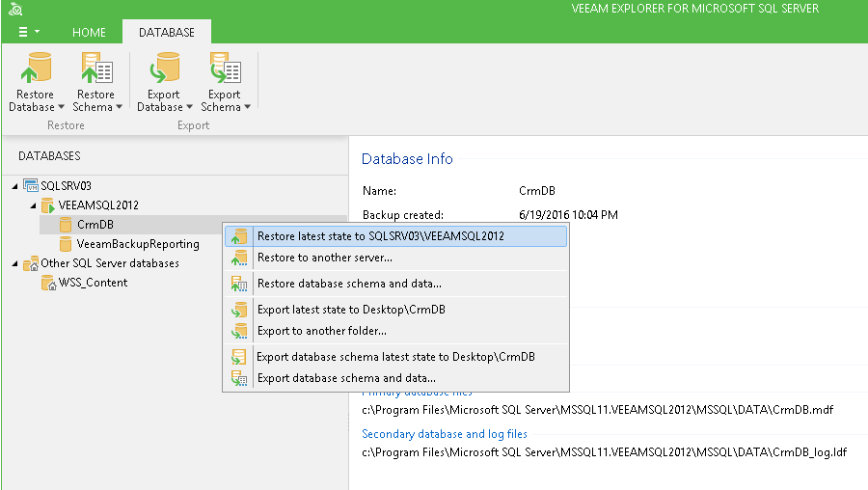Collapse the VEEAMSQL2012 instance node

(x=33, y=205)
